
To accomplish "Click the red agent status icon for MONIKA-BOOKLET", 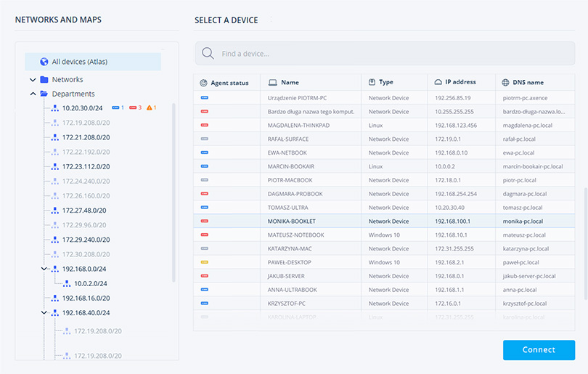I will click(205, 221).
